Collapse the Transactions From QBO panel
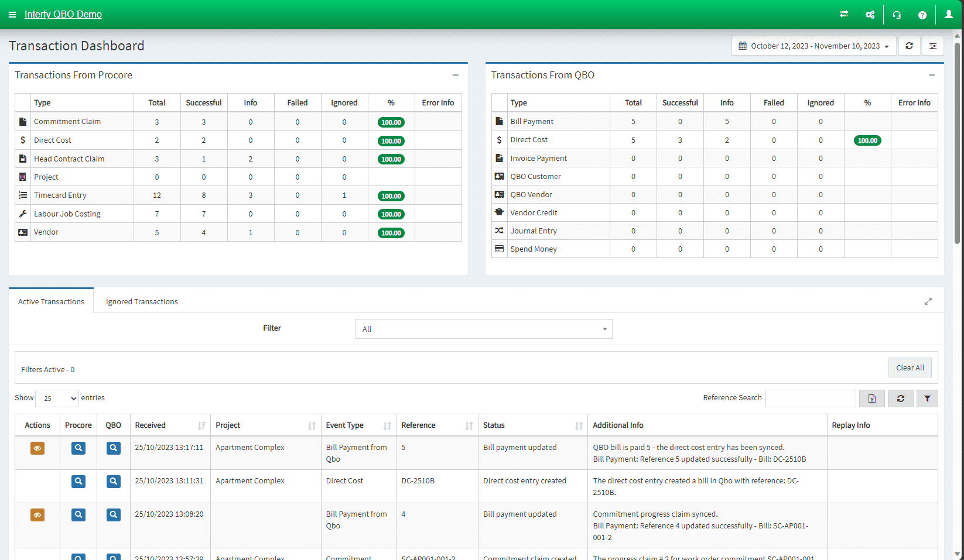 point(932,75)
